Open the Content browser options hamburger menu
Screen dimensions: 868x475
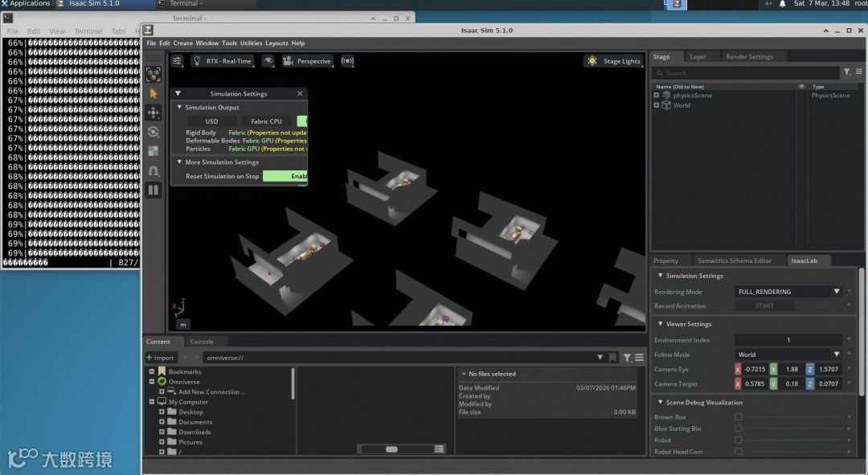[639, 358]
